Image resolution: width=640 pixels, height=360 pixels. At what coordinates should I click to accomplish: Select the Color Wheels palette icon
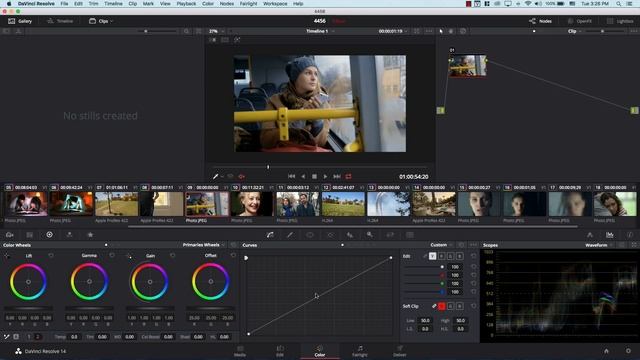(x=49, y=235)
